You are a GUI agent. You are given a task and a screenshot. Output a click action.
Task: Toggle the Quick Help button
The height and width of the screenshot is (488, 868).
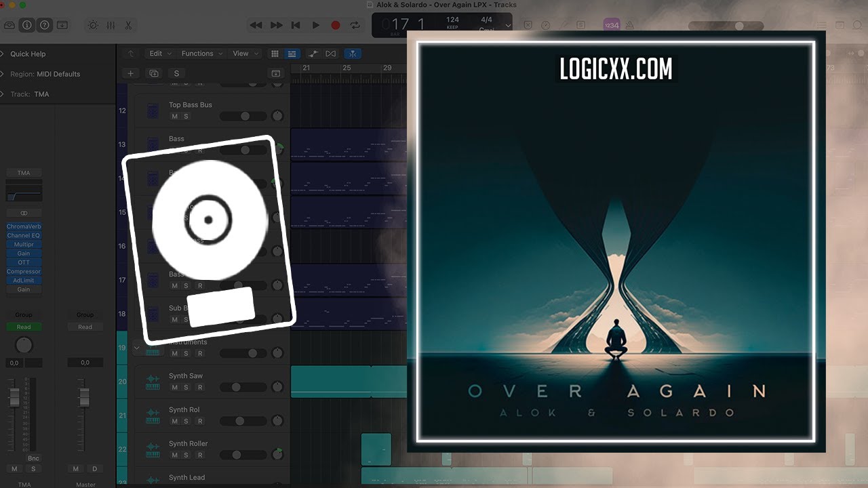pos(45,25)
